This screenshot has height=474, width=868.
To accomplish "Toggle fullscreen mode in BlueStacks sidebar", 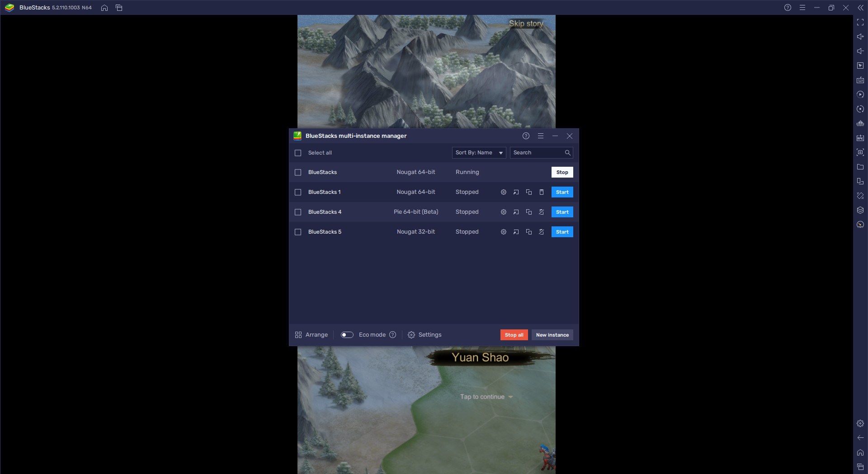I will 860,22.
